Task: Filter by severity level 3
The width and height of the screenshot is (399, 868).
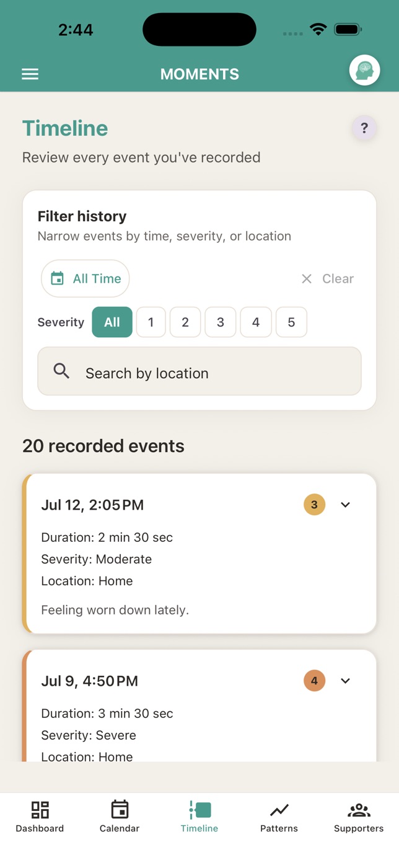Action: tap(220, 322)
